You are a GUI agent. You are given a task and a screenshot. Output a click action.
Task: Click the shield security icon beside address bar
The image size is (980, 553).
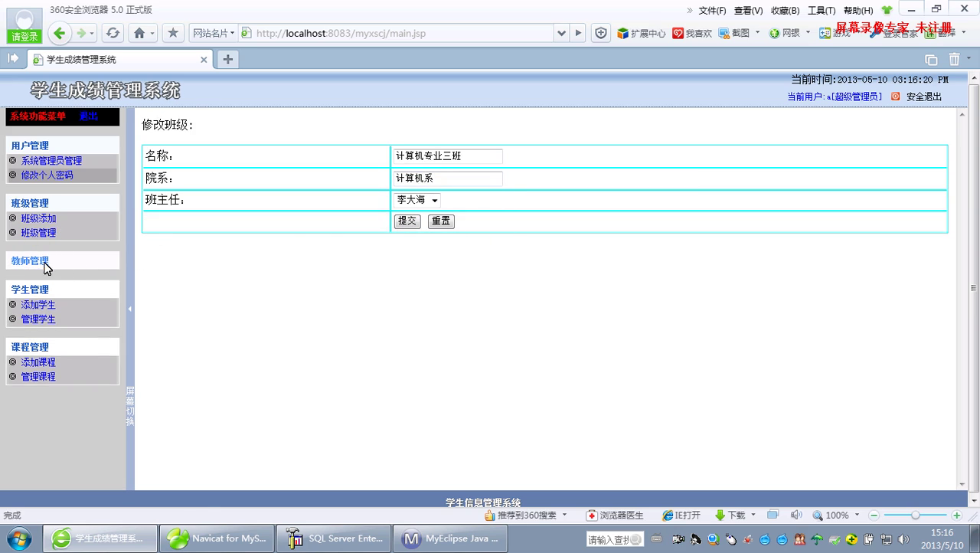click(601, 33)
